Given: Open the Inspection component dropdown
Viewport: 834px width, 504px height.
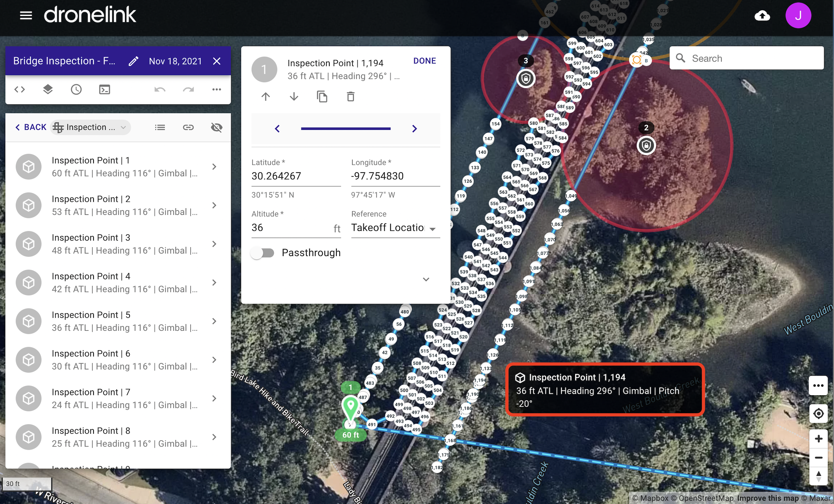Looking at the screenshot, I should point(91,127).
